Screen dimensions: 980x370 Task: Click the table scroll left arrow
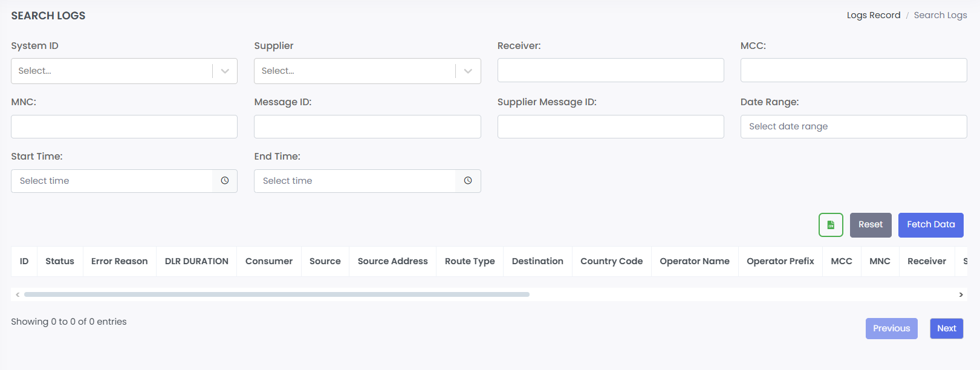(18, 294)
